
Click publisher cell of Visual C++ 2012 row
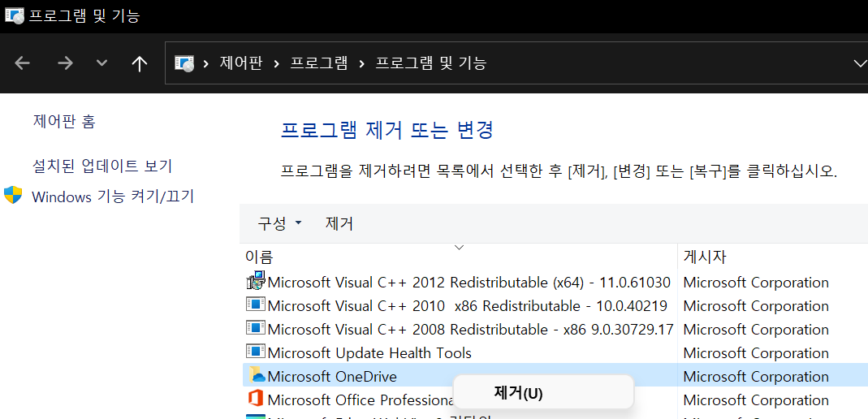[x=756, y=283]
